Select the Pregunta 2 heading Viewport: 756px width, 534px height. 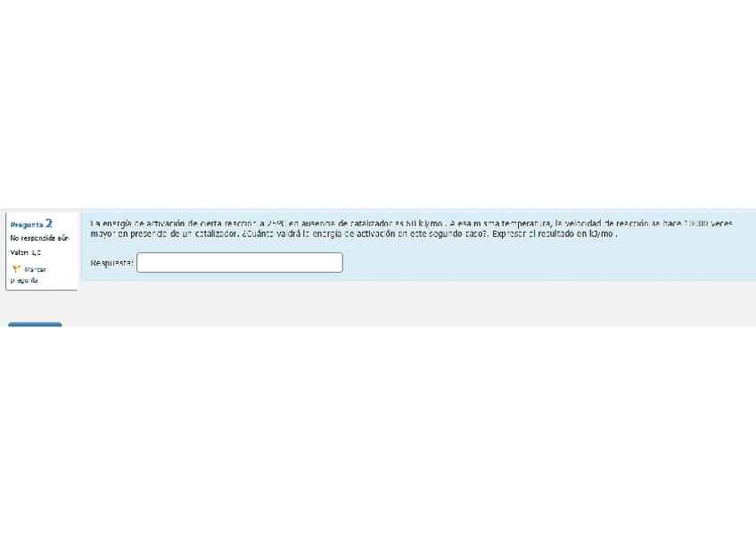pyautogui.click(x=31, y=224)
